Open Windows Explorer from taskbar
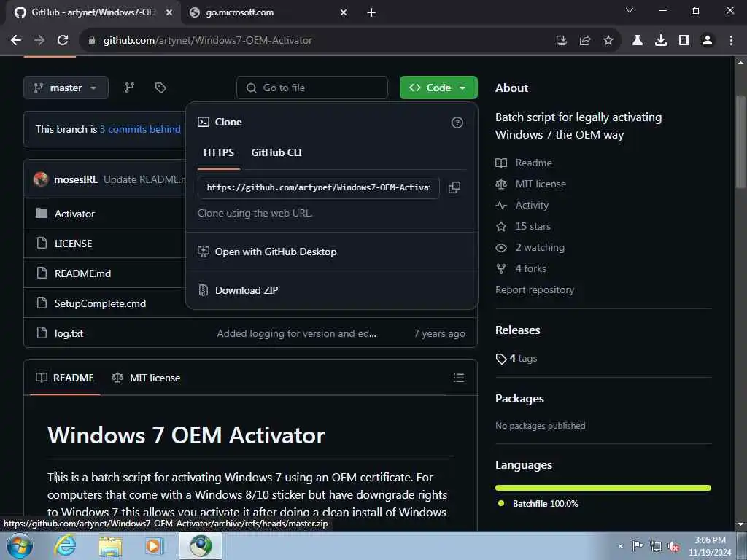The image size is (747, 560). [x=111, y=545]
